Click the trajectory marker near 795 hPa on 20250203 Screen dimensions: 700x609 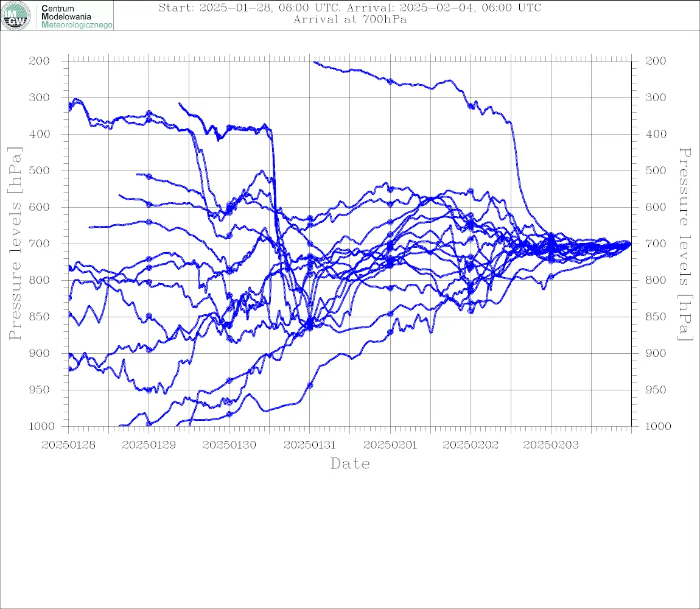click(x=551, y=277)
